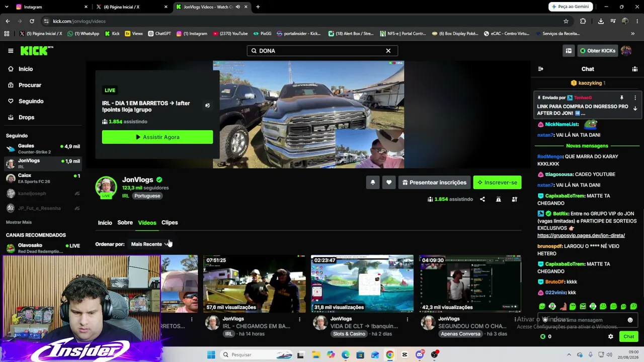Click the pin icon on the pinned message
This screenshot has height=362, width=644.
(622, 98)
